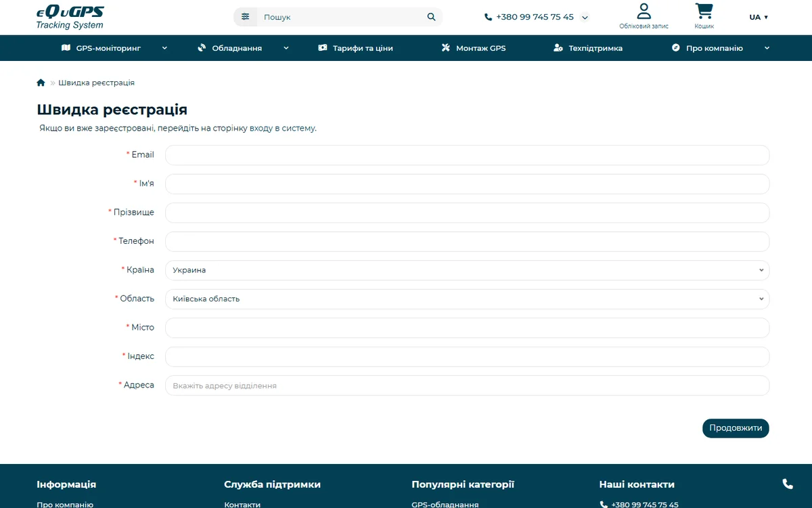Expand the GPS-моніторинг menu

tap(114, 48)
